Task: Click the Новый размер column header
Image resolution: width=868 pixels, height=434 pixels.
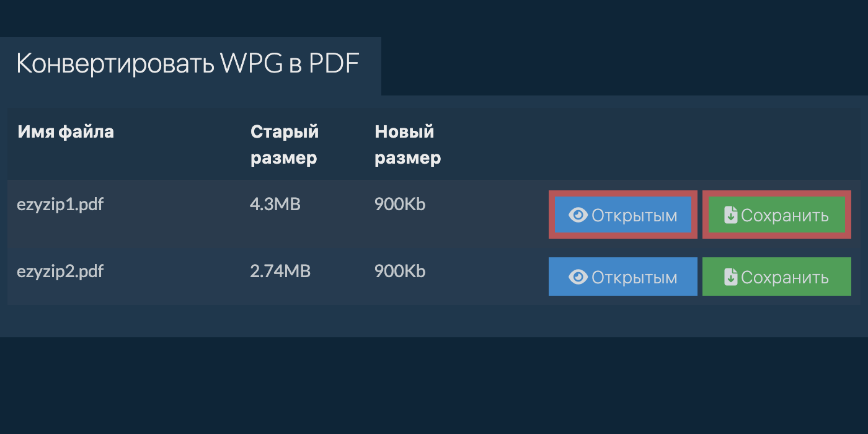Action: (408, 144)
